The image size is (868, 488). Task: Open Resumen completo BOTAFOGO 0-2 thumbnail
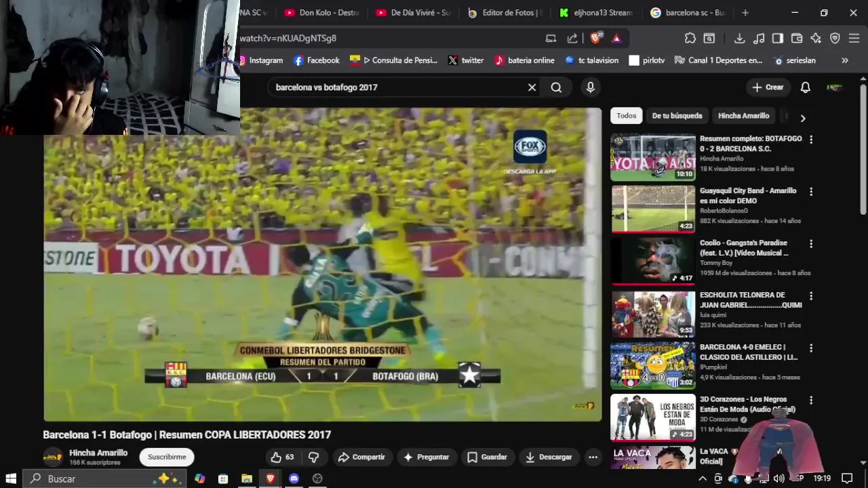point(653,157)
